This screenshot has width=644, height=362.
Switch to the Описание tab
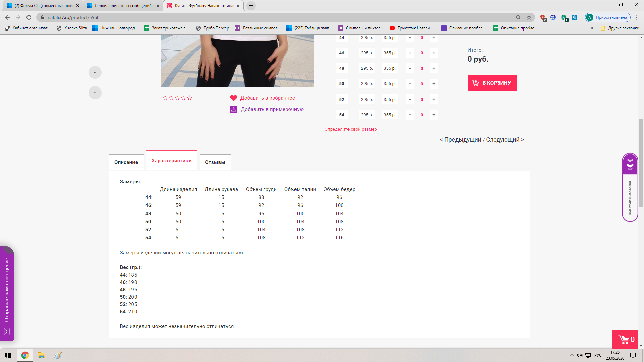[126, 162]
